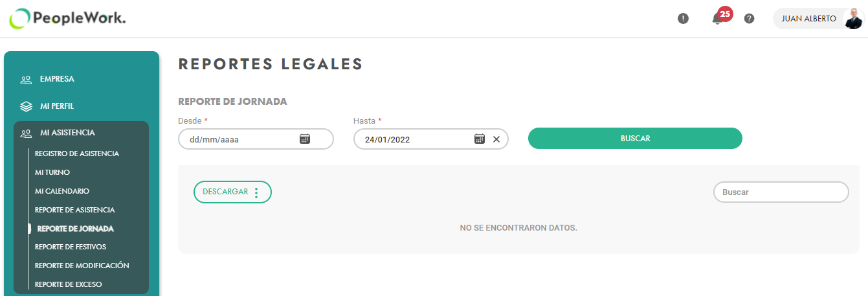The image size is (868, 296).
Task: Select Mi Calendario from the sidebar
Action: click(x=62, y=191)
